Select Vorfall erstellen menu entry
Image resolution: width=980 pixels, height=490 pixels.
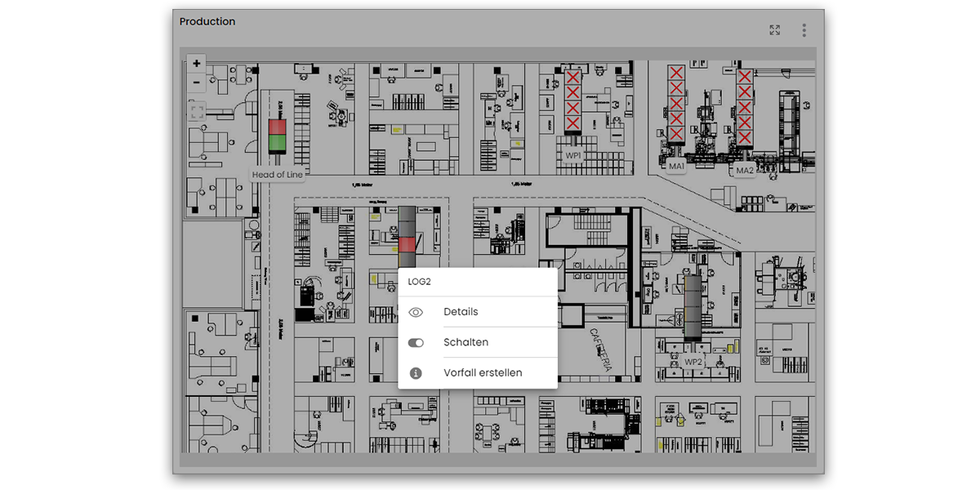(x=483, y=373)
